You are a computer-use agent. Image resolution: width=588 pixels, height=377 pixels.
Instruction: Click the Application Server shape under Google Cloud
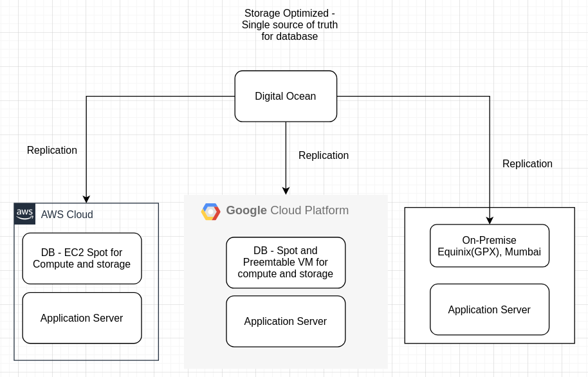[286, 321]
